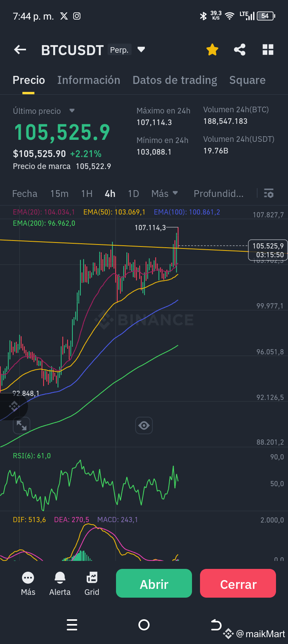Tap the large last price 105,525.9
This screenshot has height=644, width=288.
pyautogui.click(x=62, y=132)
